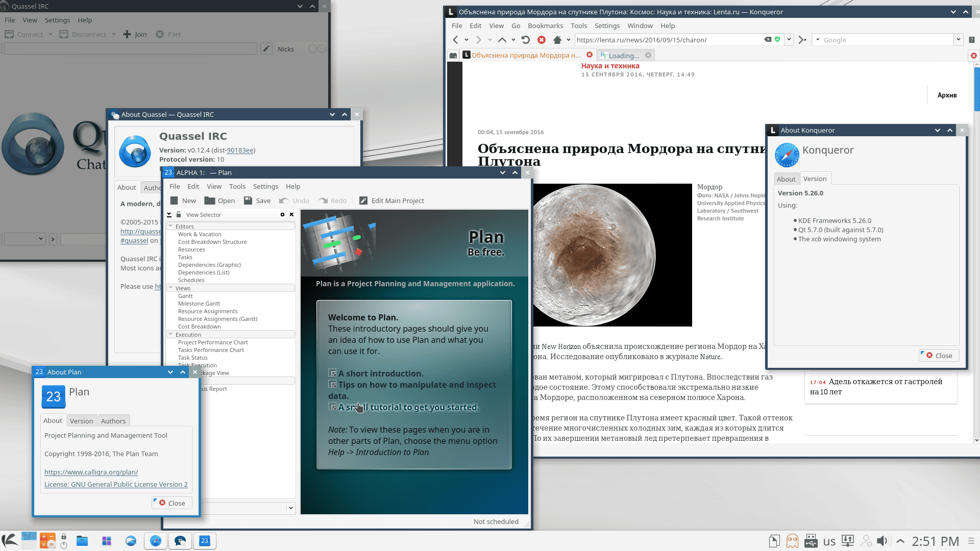Open a new tab with Konqueror's tab bar icon
This screenshot has width=980, height=551.
453,56
